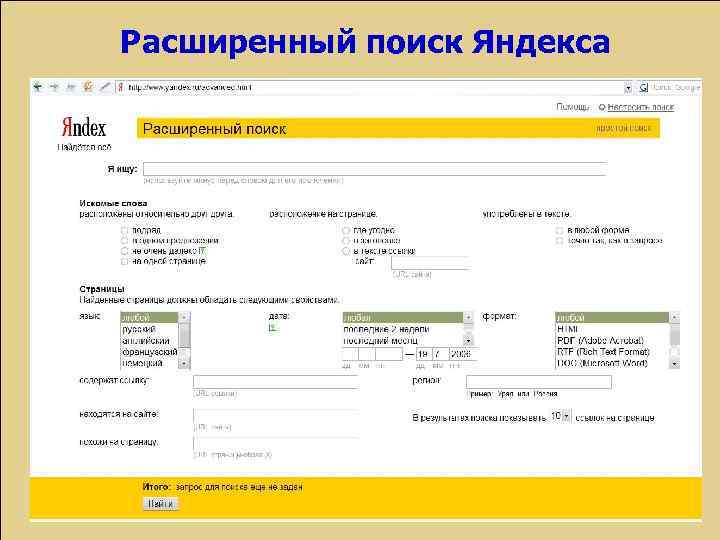Click the 'похожи на страницу' input field

coord(276,444)
